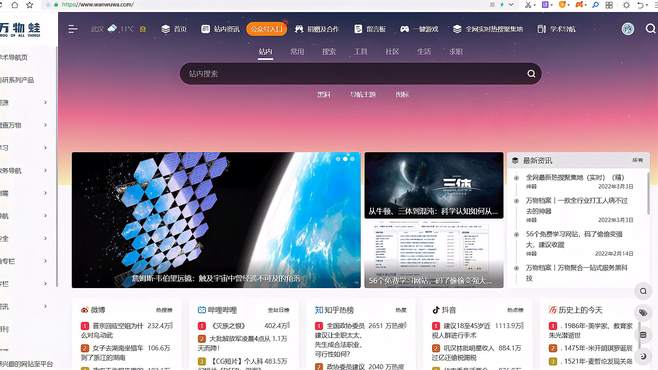Switch to the 搜索 search tab
658x370 pixels.
[329, 52]
